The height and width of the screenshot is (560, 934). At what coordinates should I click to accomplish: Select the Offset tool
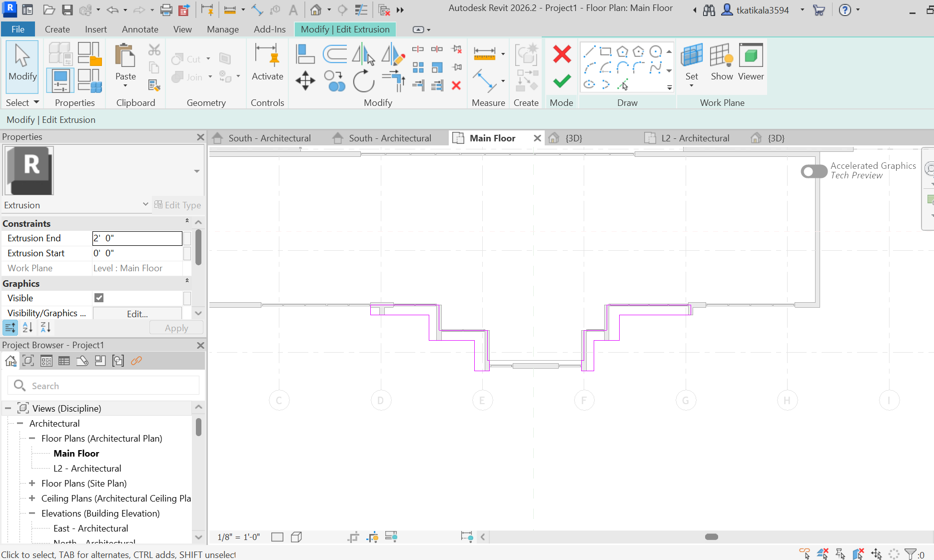334,54
